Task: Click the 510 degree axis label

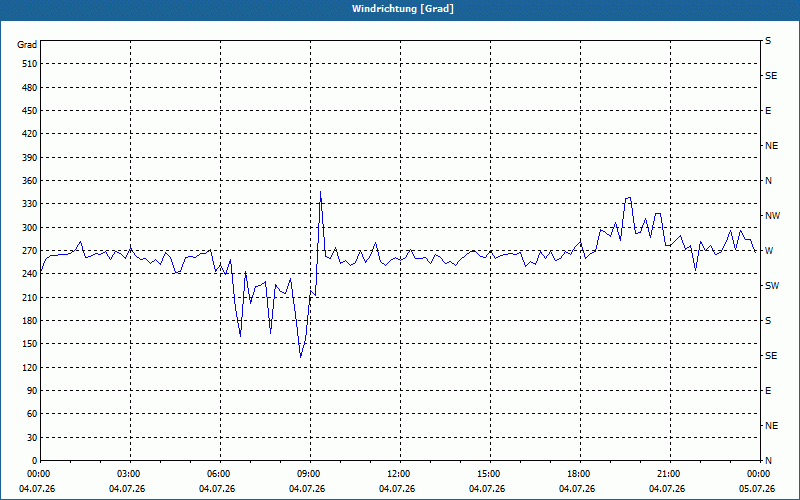Action: click(x=28, y=64)
